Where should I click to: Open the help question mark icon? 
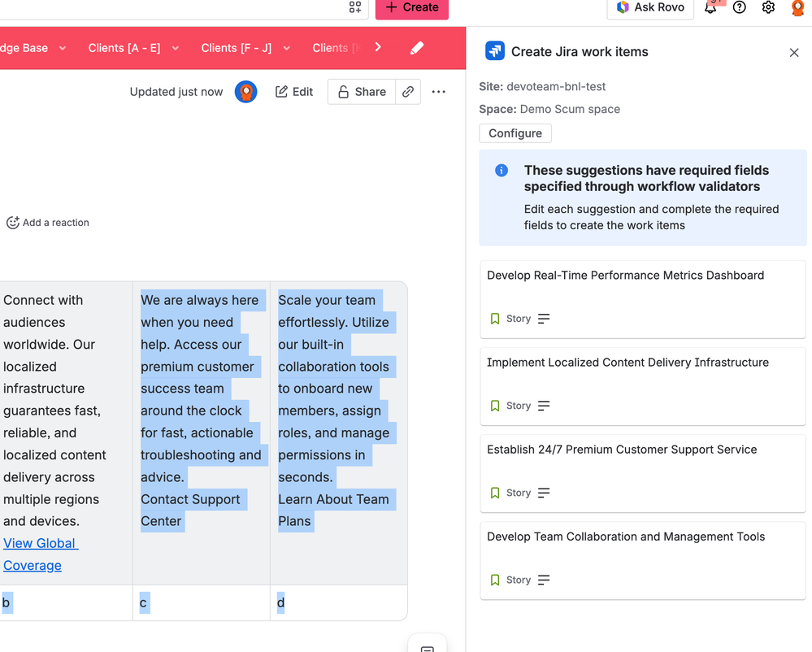point(740,7)
